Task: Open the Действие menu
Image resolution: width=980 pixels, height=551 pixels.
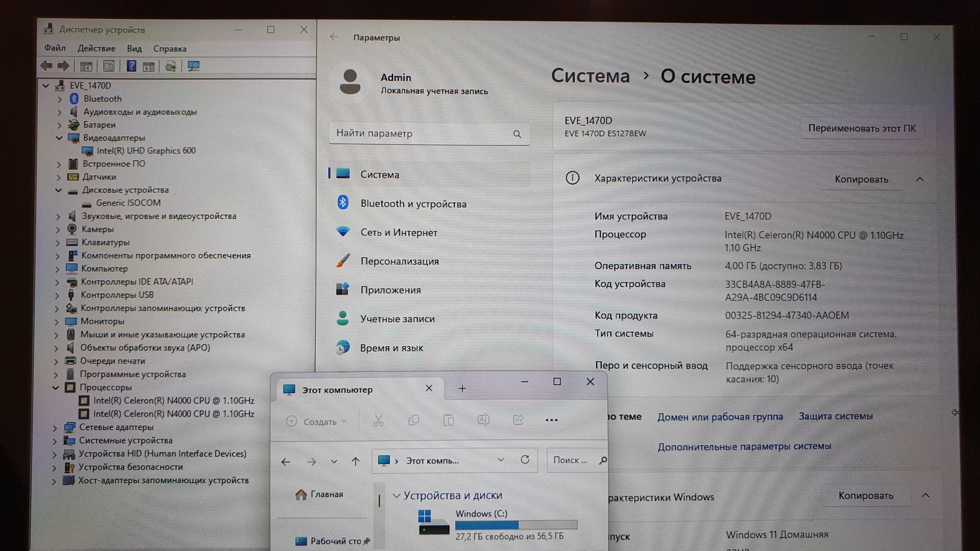Action: point(96,48)
